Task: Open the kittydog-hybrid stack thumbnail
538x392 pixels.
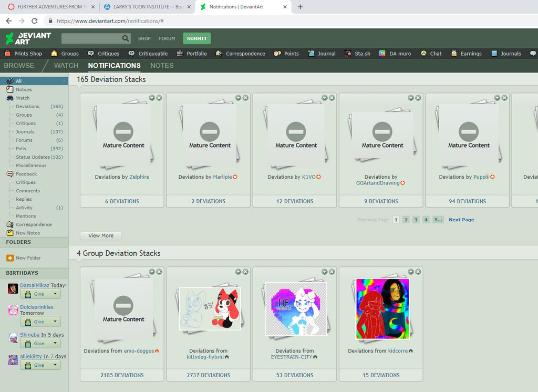Action: (x=210, y=308)
